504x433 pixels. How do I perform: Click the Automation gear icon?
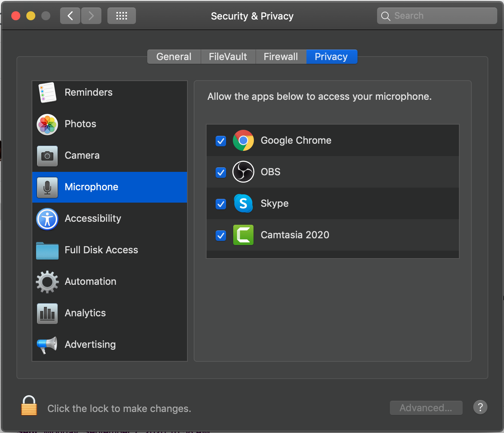pos(47,282)
